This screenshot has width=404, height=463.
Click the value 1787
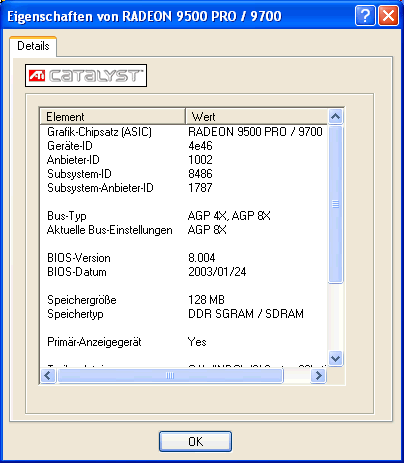[200, 188]
